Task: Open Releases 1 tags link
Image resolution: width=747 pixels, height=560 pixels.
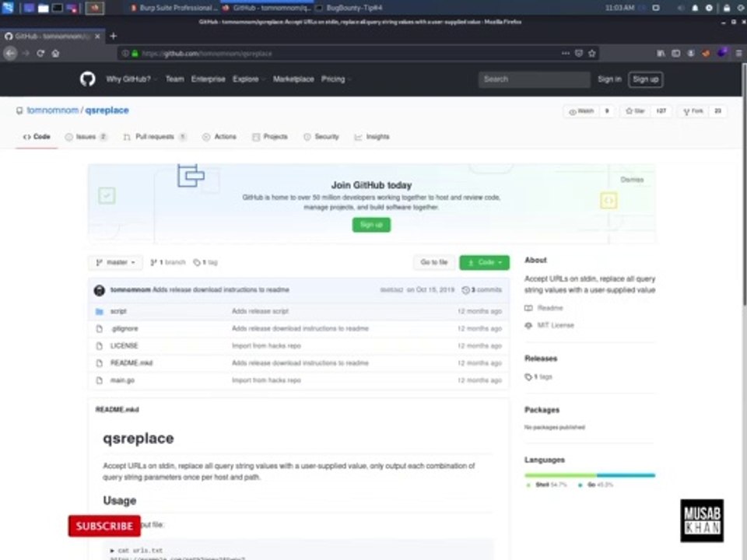Action: (538, 376)
